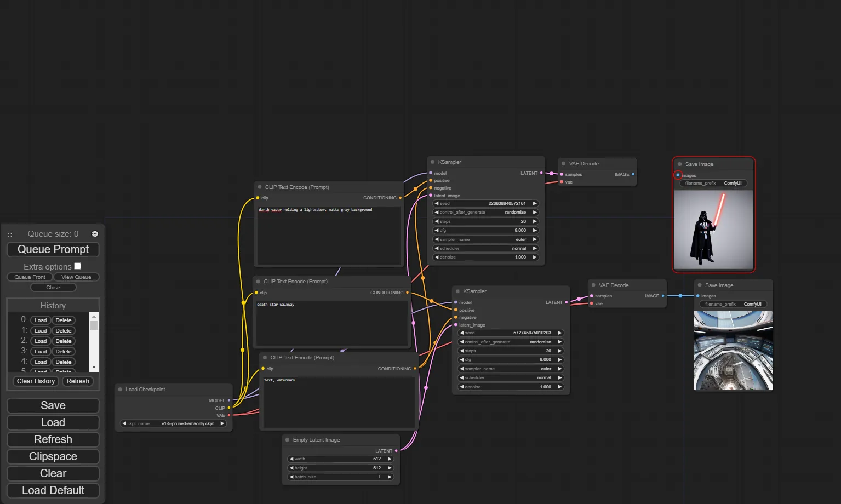Viewport: 841px width, 504px height.
Task: Collapse the Darth Vader Save Image node title dot
Action: pyautogui.click(x=680, y=164)
